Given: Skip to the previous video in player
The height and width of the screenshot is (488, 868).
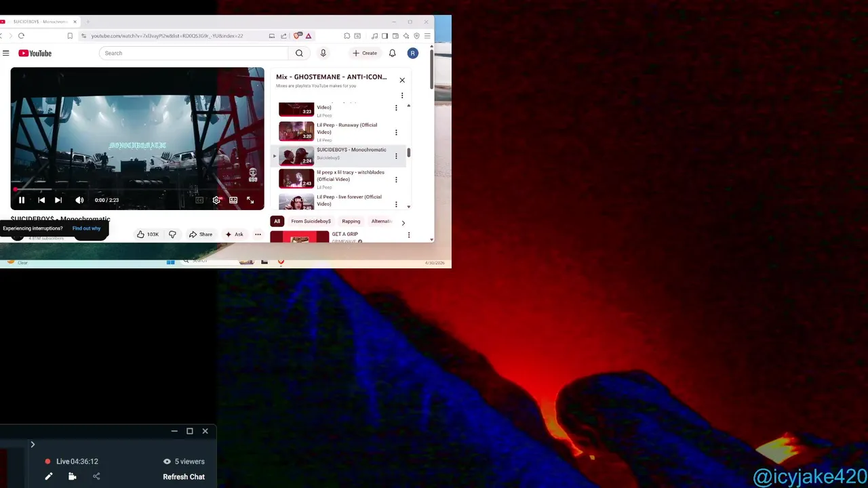Looking at the screenshot, I should [41, 200].
